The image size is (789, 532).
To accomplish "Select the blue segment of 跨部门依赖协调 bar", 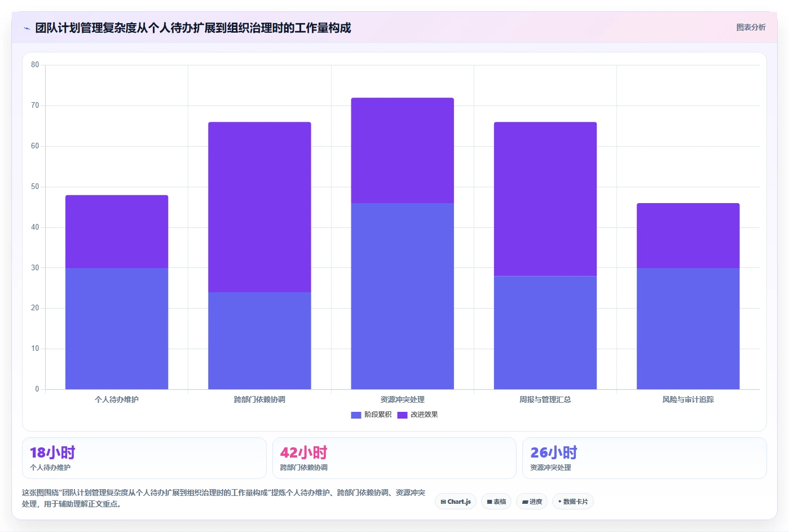I will (259, 341).
